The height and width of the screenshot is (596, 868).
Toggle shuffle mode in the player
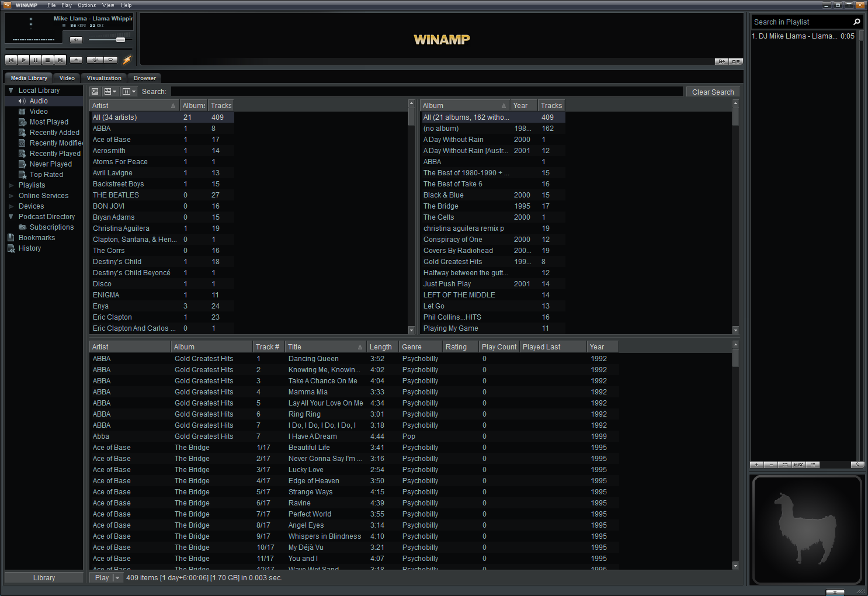(x=95, y=60)
